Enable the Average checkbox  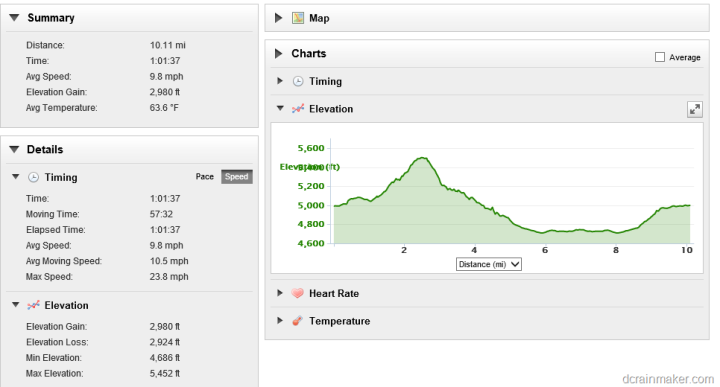click(x=660, y=57)
